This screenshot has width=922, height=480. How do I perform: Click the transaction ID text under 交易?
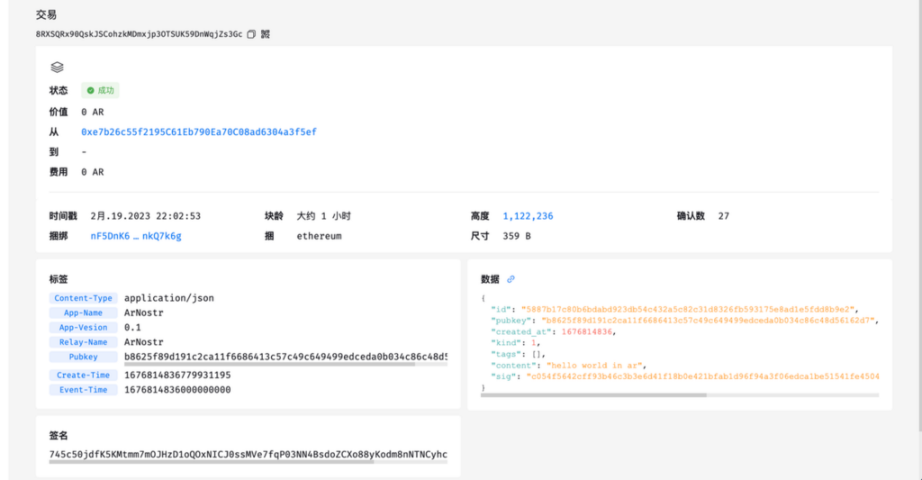click(x=139, y=33)
